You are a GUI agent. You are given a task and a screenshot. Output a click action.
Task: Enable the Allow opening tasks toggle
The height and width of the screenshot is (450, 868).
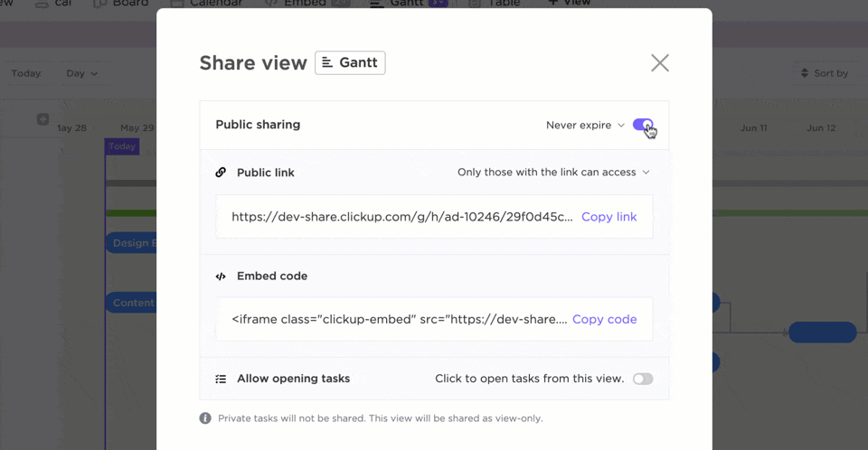[x=643, y=379]
